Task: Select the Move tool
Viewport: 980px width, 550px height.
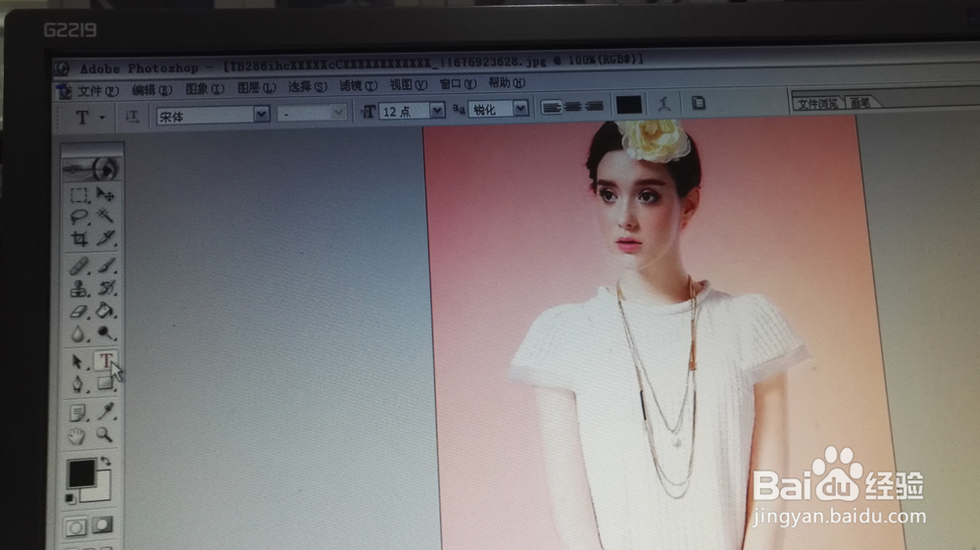Action: (105, 194)
